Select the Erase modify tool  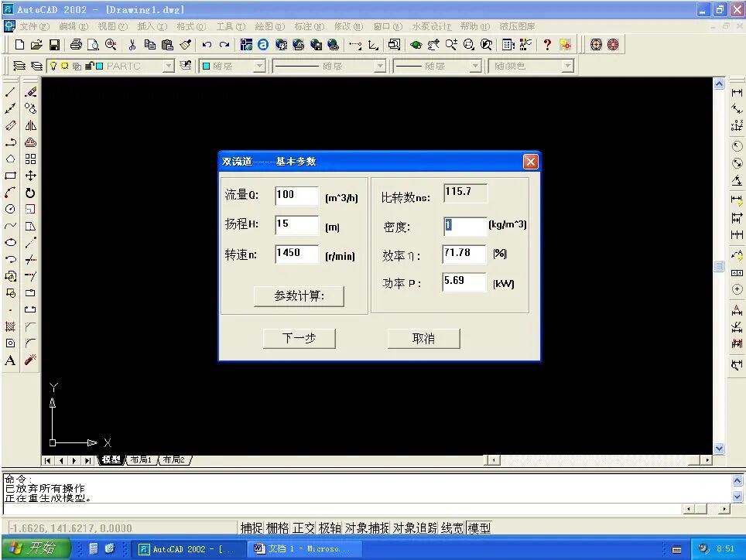click(30, 92)
